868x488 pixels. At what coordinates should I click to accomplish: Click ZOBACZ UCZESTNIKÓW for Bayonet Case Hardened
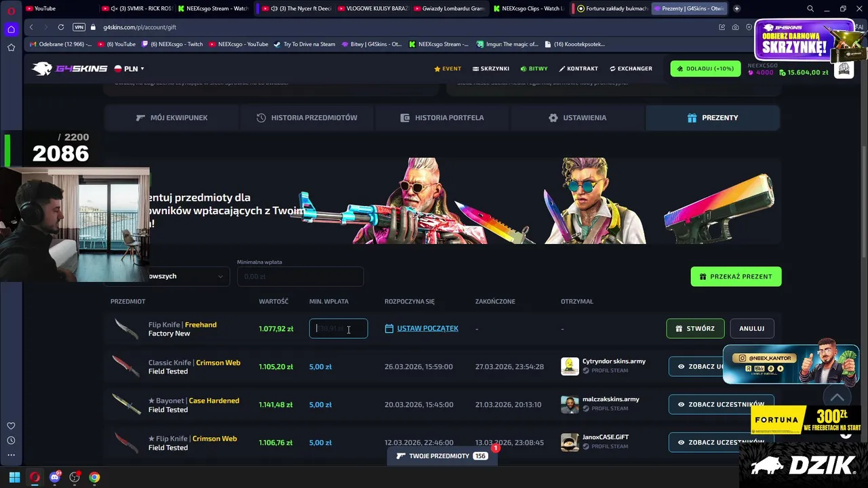721,405
